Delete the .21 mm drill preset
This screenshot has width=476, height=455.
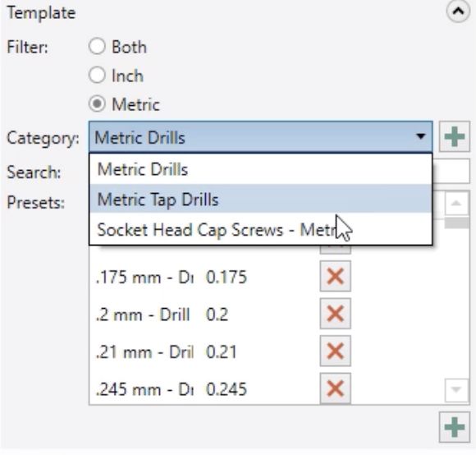[x=335, y=351]
